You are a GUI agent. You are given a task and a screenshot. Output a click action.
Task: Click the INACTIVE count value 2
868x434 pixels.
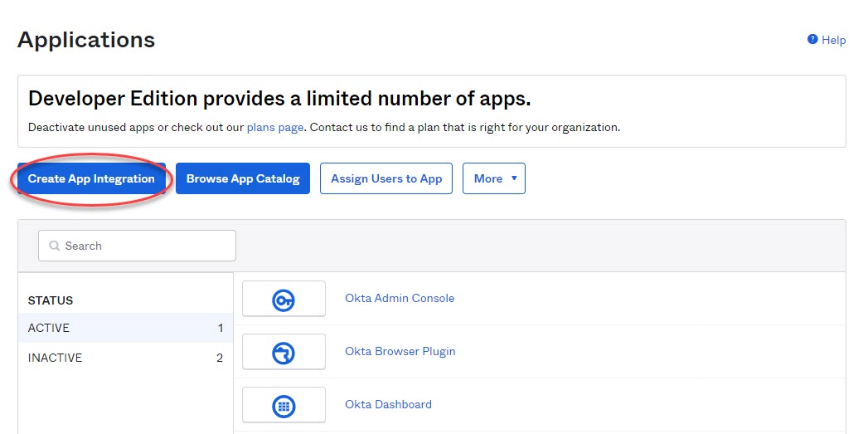pyautogui.click(x=220, y=358)
